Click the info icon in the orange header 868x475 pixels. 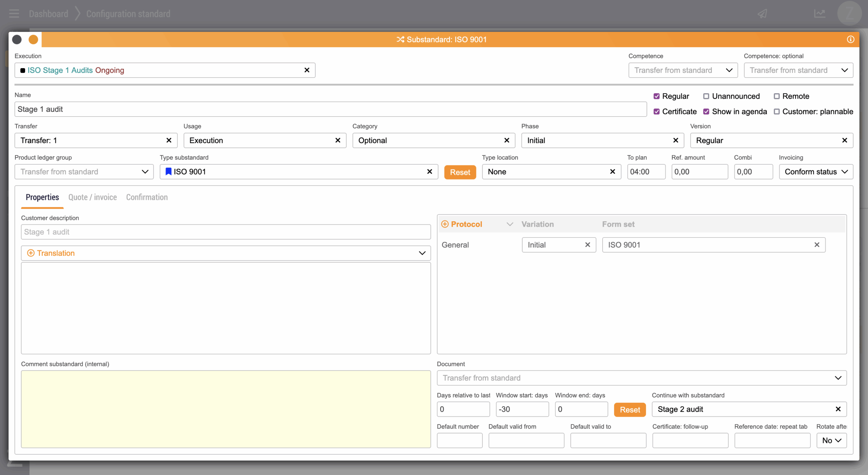pyautogui.click(x=850, y=39)
